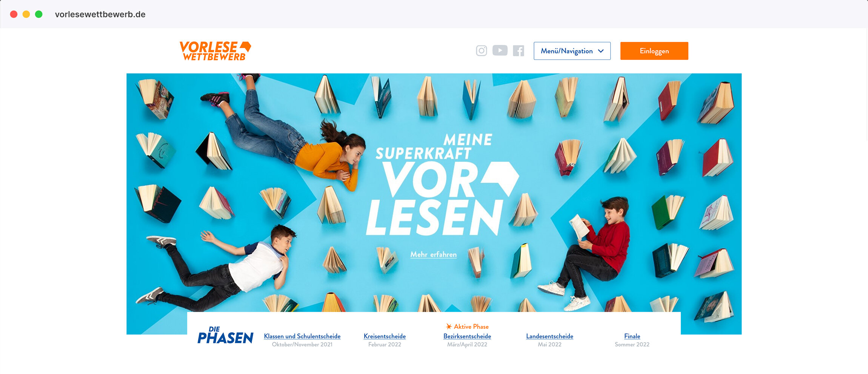
Task: Click the Vorlese Wettbewerb logo
Action: click(215, 51)
